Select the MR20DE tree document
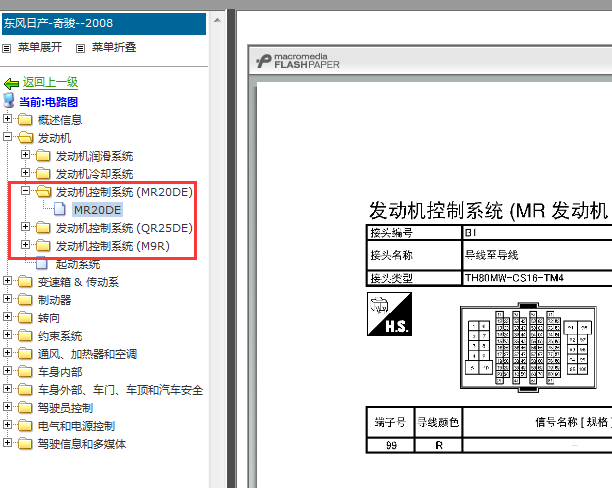The width and height of the screenshot is (612, 488). [98, 210]
